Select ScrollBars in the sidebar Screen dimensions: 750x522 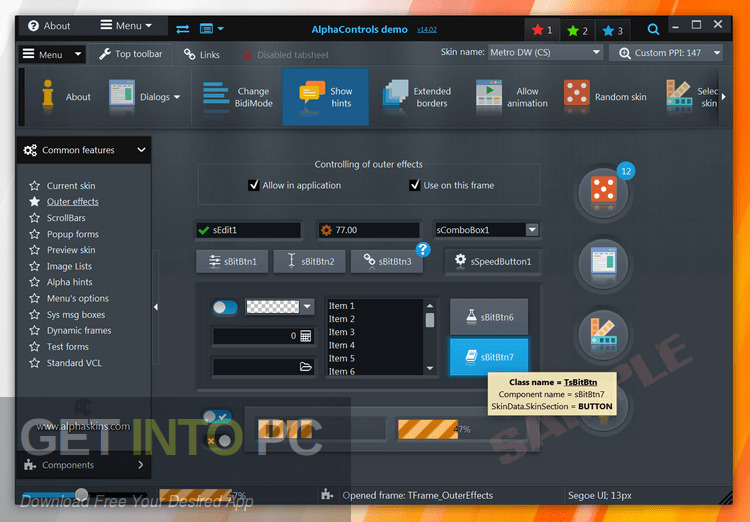click(x=66, y=218)
